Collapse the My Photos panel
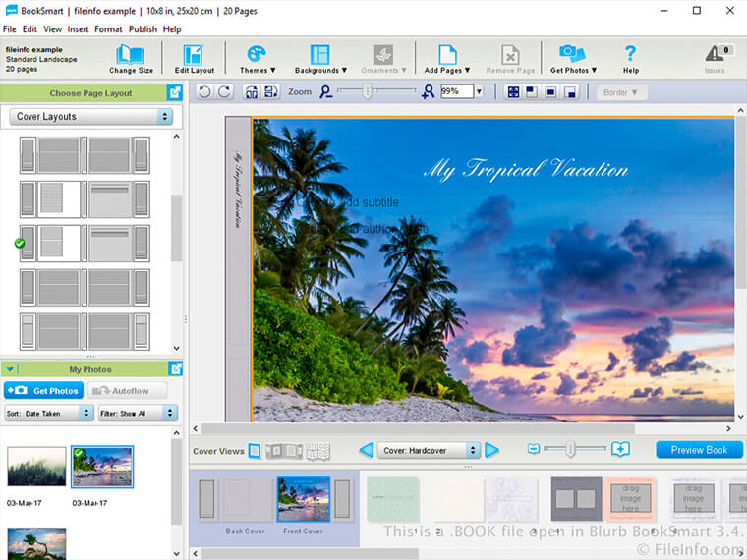The width and height of the screenshot is (747, 560). tap(11, 369)
